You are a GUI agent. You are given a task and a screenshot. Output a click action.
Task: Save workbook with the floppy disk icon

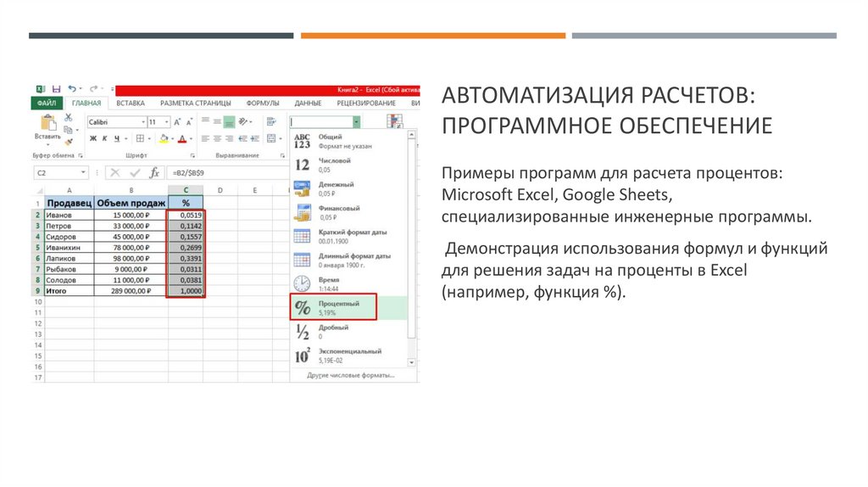pyautogui.click(x=56, y=88)
